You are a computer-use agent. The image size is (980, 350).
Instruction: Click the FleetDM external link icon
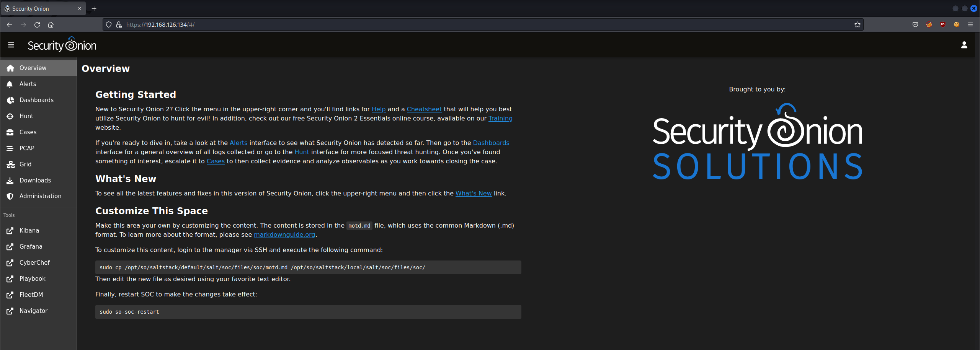point(10,295)
